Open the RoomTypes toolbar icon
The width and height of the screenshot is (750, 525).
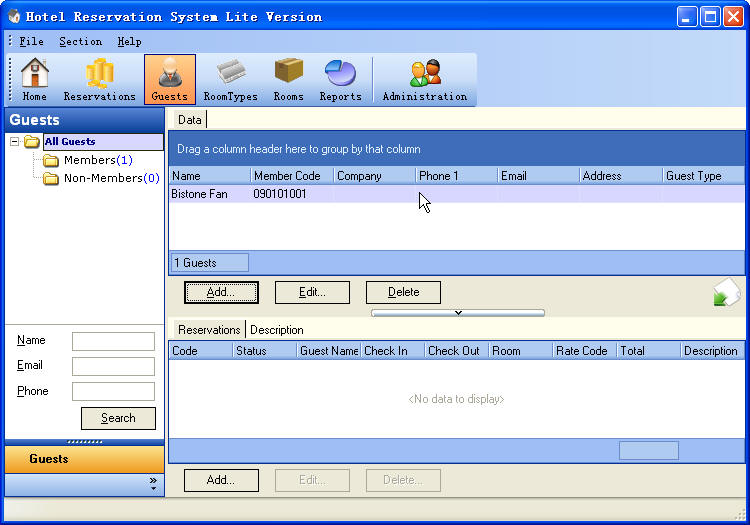pos(230,79)
